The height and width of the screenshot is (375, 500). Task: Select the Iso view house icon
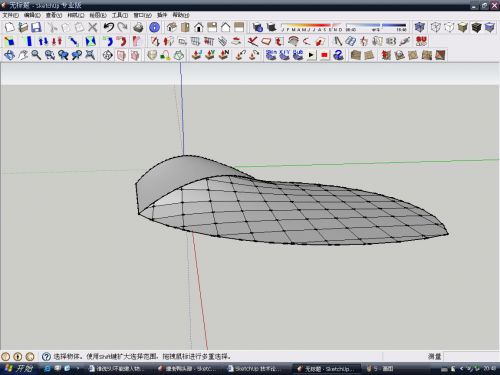click(172, 27)
